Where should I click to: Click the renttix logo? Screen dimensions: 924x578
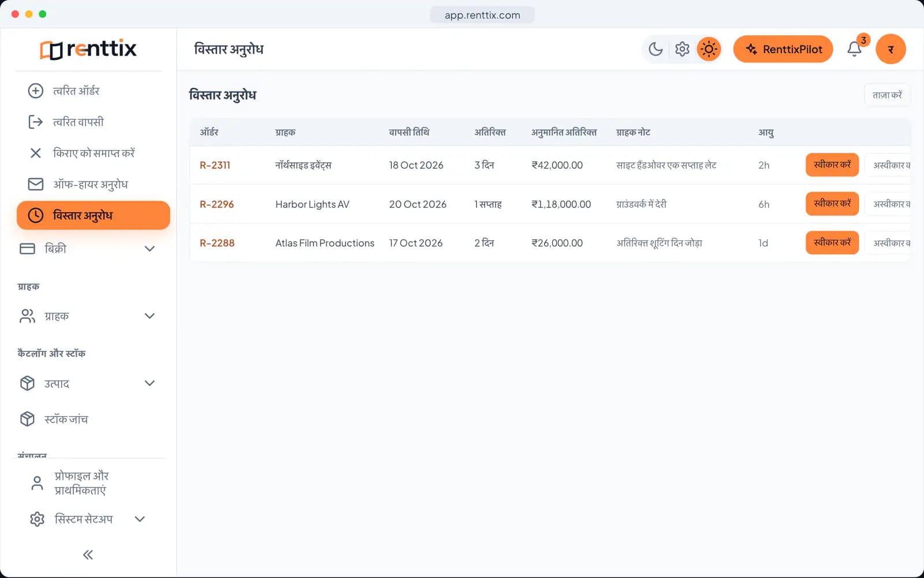pos(88,49)
